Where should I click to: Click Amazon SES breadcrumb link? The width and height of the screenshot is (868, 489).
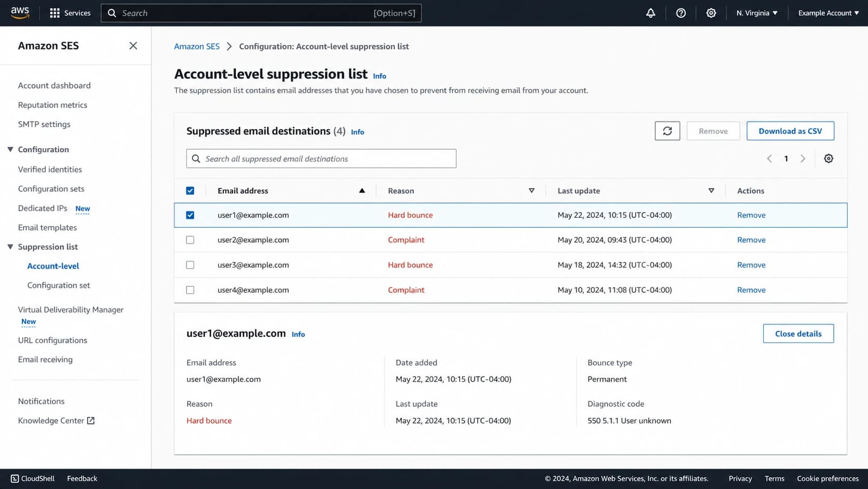coord(197,46)
